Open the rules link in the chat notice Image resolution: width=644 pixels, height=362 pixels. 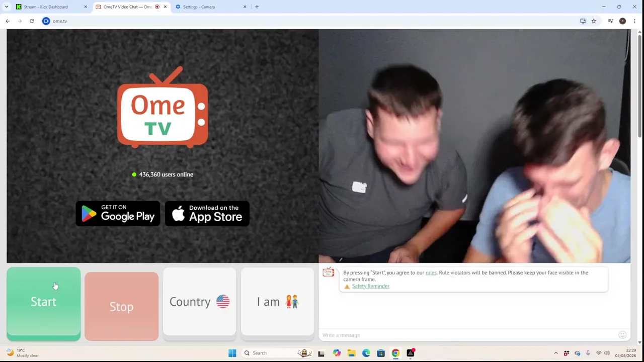point(431,273)
